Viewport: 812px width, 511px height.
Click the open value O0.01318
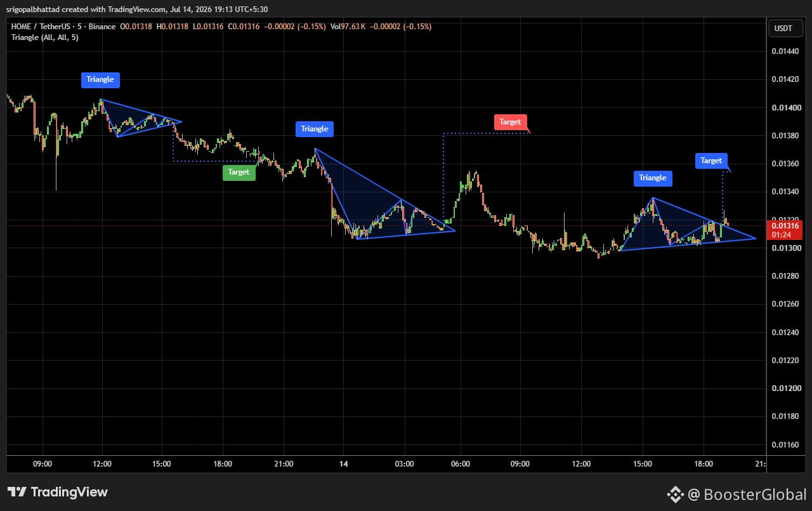136,27
